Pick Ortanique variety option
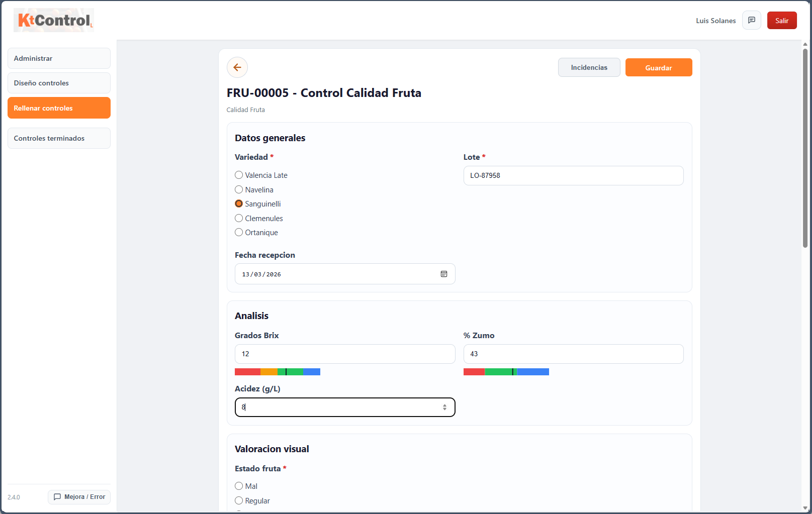The height and width of the screenshot is (514, 812). (239, 233)
